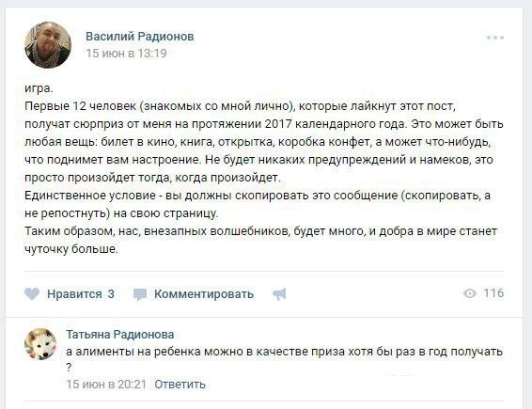The width and height of the screenshot is (532, 409).
Task: Click the post text starting with игра
Action: [x=39, y=88]
